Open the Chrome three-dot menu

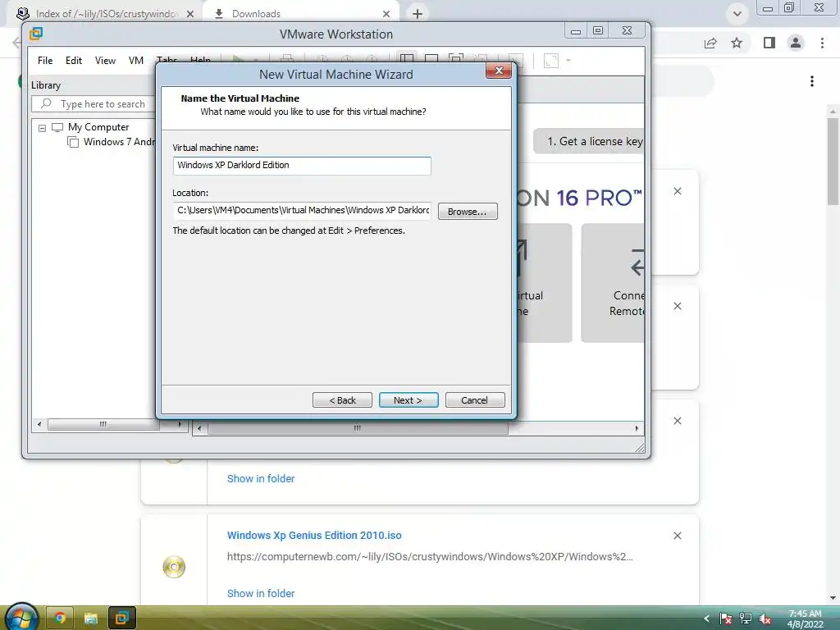point(822,43)
